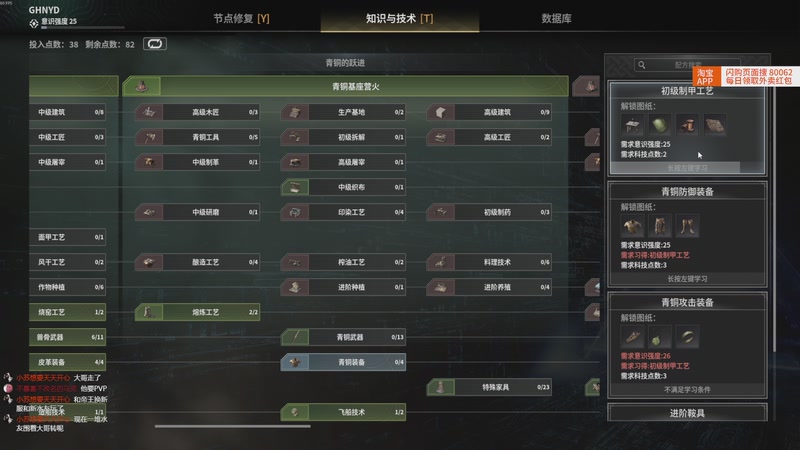Viewport: 800px width, 450px height.
Task: Select the 中级织布 loom icon
Action: (x=295, y=187)
